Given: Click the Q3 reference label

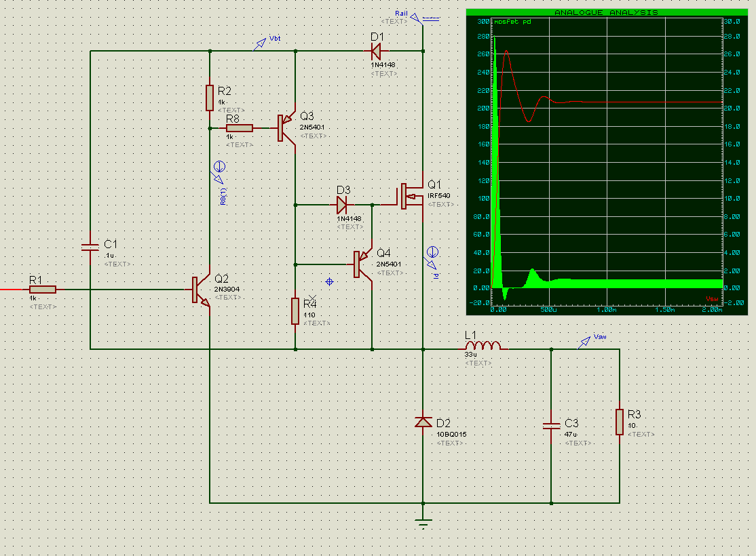Looking at the screenshot, I should pyautogui.click(x=307, y=116).
